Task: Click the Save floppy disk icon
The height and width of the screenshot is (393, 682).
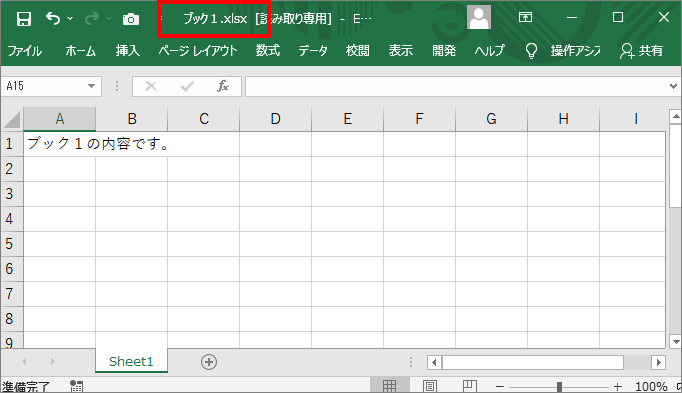Action: (x=23, y=19)
